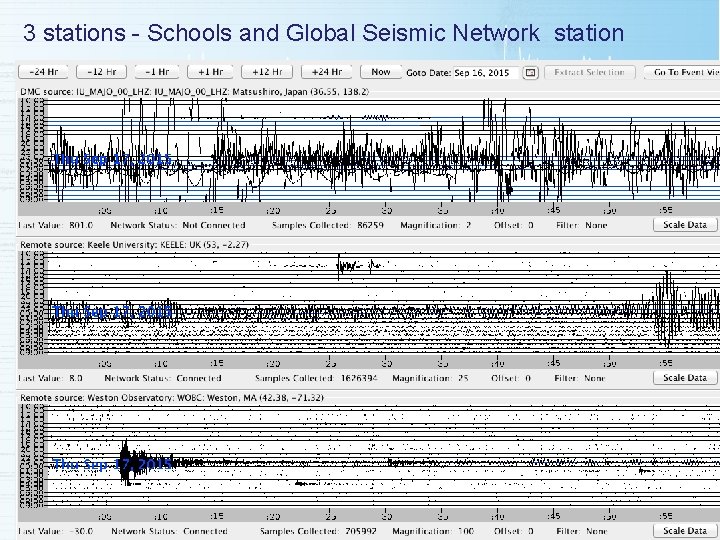
Task: Click Filter: None in Matsushiro status row
Action: point(581,225)
